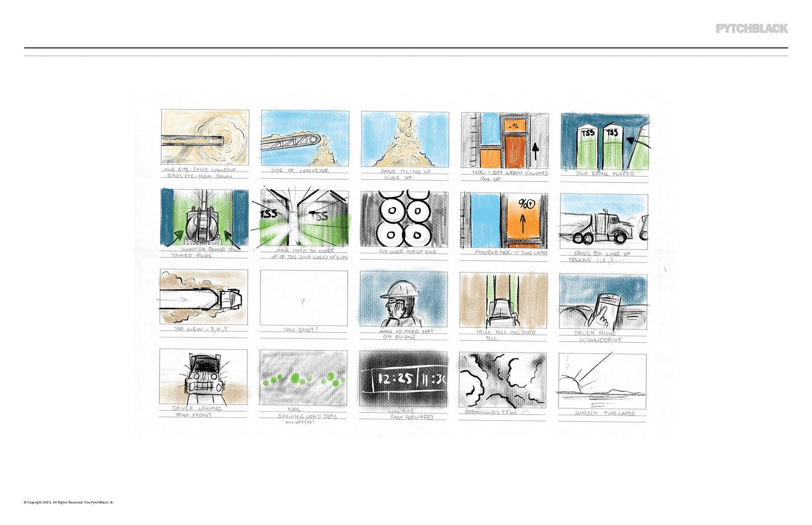Click the empty NOC shot question-mark frame
The width and height of the screenshot is (812, 525).
(x=304, y=298)
